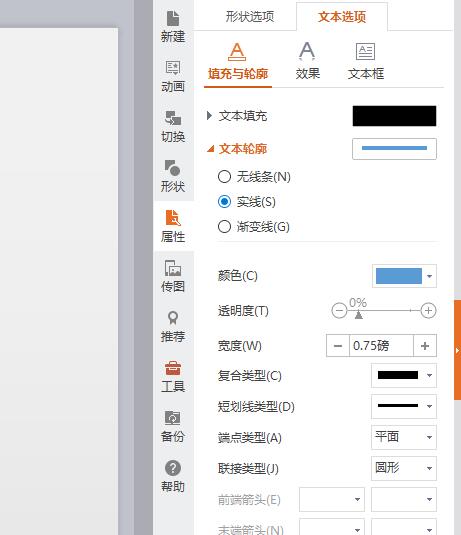The image size is (461, 535).
Task: Switch to the 形状选项 tab
Action: 250,16
